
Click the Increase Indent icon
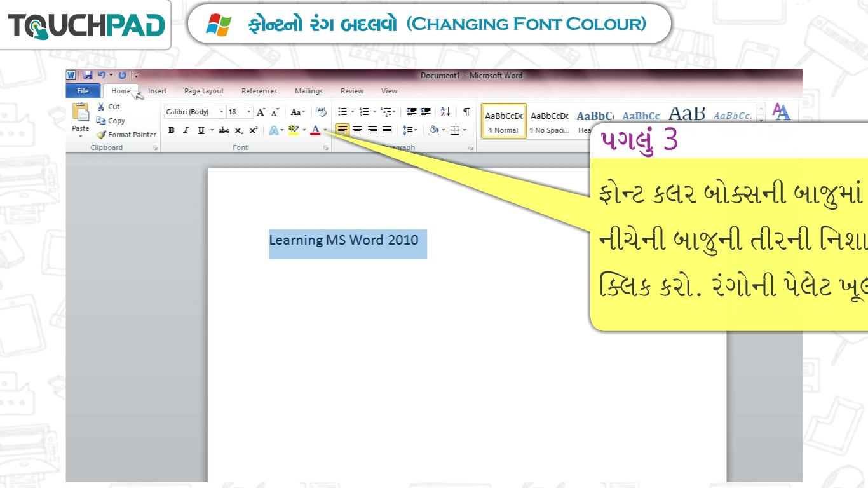pyautogui.click(x=426, y=112)
